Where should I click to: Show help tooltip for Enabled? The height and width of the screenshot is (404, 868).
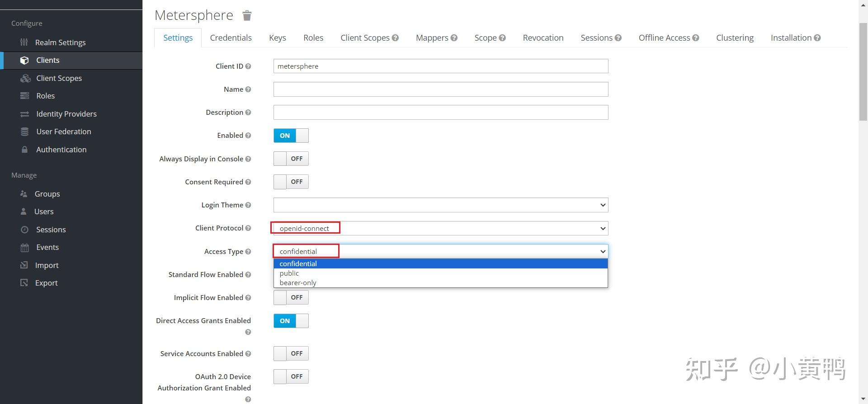pos(248,136)
